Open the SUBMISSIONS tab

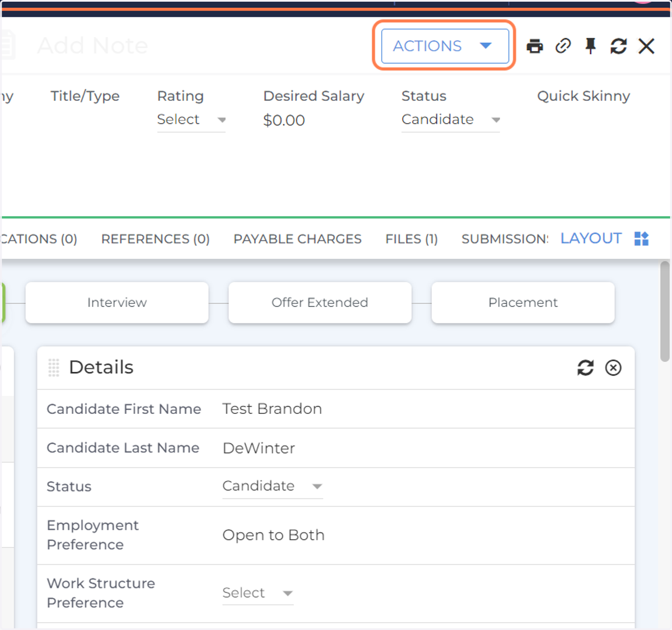tap(505, 239)
